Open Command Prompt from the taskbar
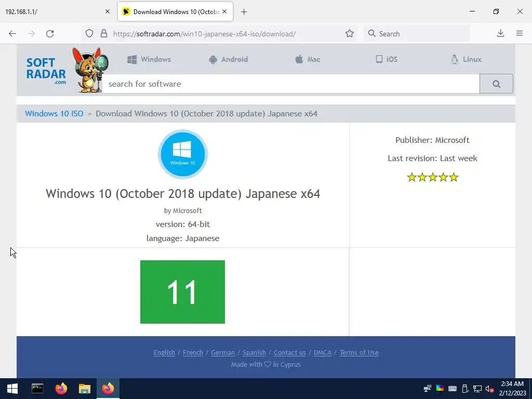Image resolution: width=532 pixels, height=399 pixels. pyautogui.click(x=37, y=389)
